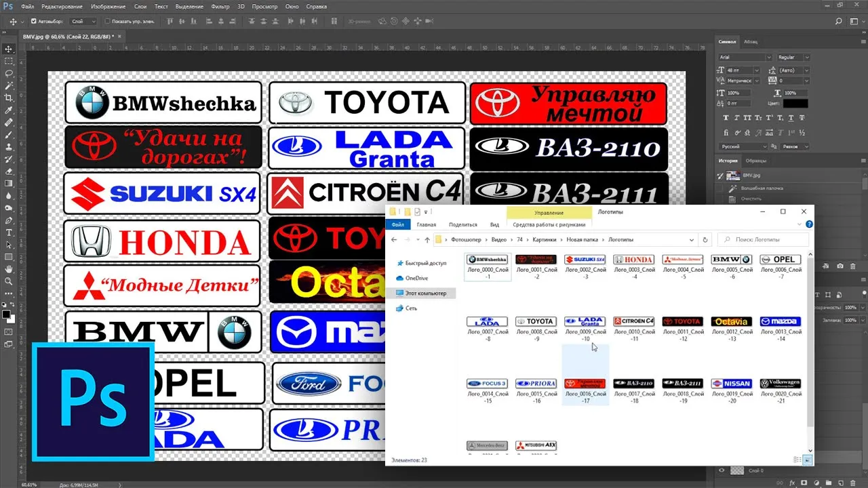This screenshot has height=488, width=868.
Task: Click the foreground color swatch in toolbox
Action: click(7, 314)
